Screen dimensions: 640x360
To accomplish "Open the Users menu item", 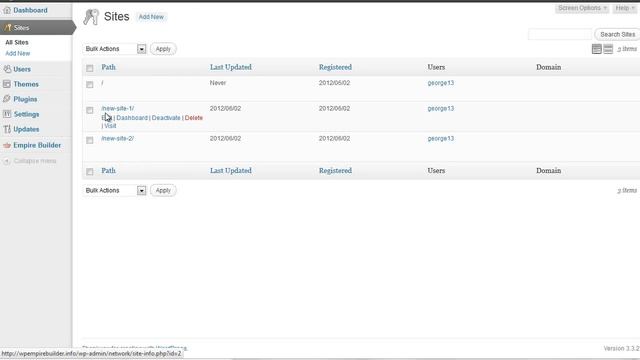I will click(x=22, y=69).
